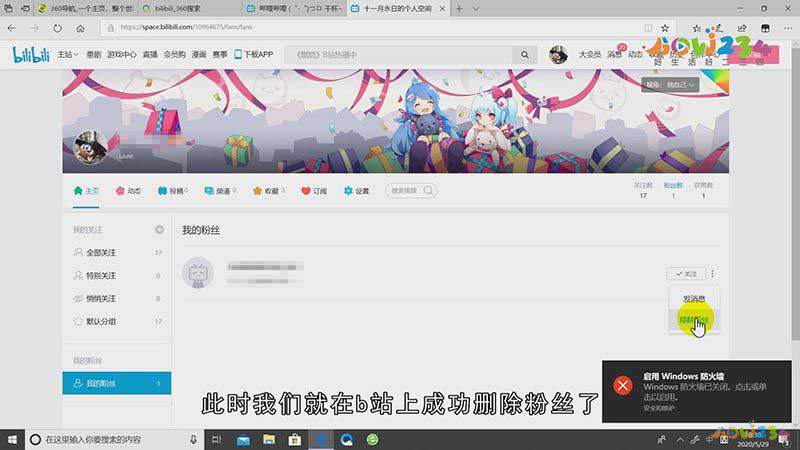
Task: Choose 移除粉丝 in the fan popup menu
Action: click(x=694, y=320)
